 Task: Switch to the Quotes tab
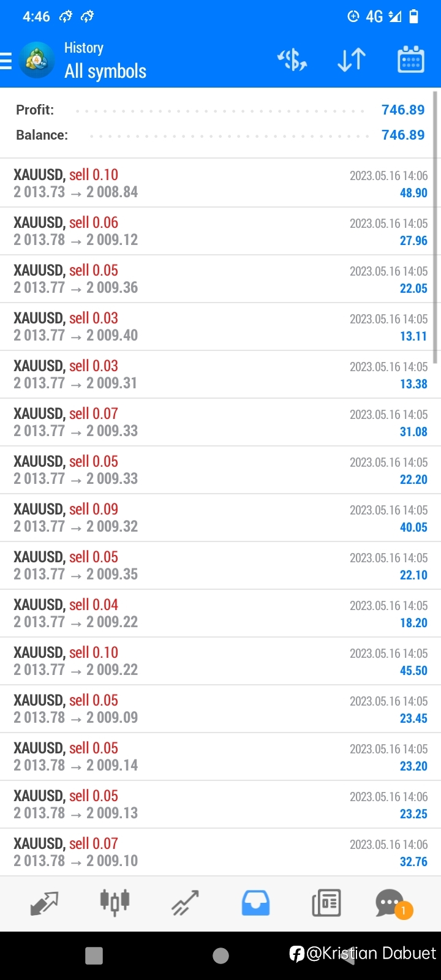(x=44, y=903)
